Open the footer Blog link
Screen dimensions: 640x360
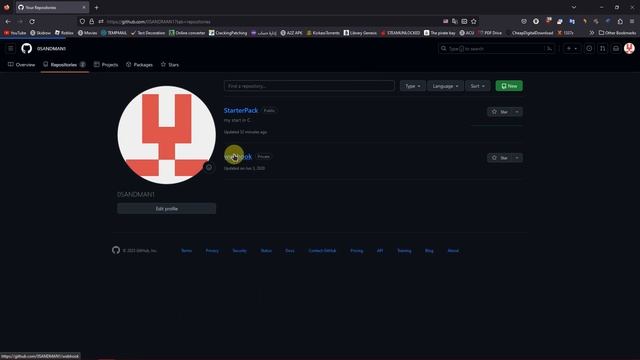click(x=429, y=251)
